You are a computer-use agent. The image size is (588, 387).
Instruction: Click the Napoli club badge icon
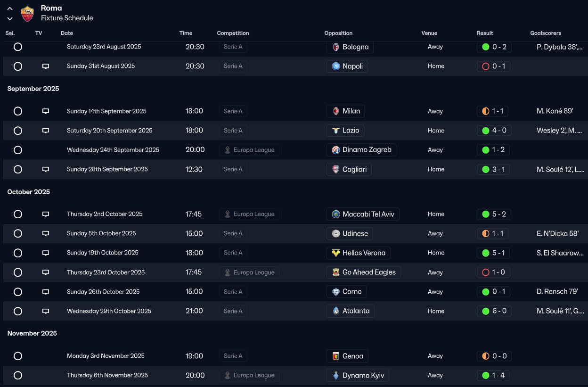pos(336,66)
